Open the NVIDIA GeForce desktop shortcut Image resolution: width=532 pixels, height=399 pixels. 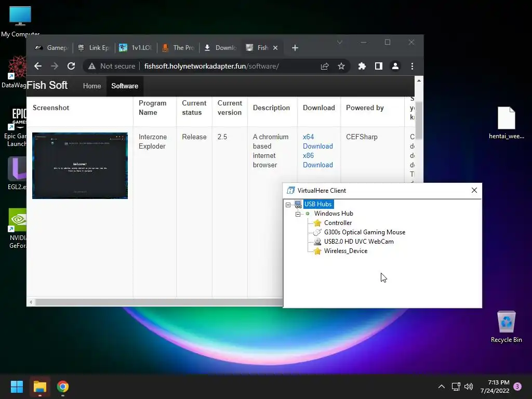click(17, 228)
